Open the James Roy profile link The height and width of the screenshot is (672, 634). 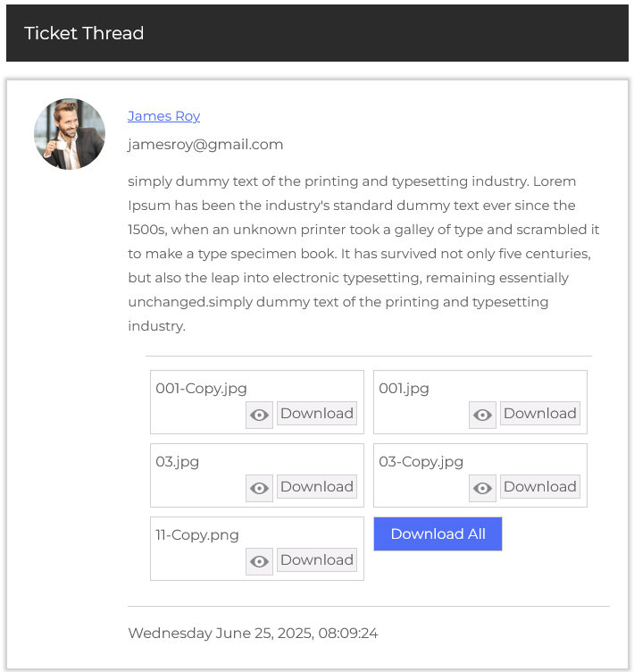coord(163,116)
